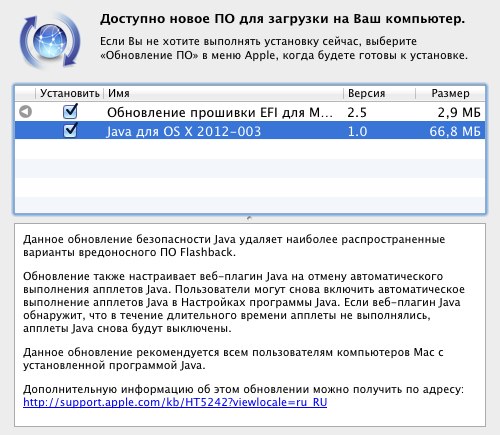This screenshot has height=435, width=500.
Task: Click the restart-required arrow icon on EFI row
Action: [x=26, y=112]
